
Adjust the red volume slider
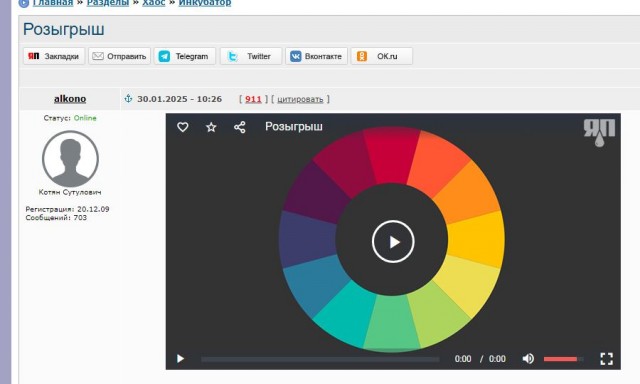coord(563,359)
